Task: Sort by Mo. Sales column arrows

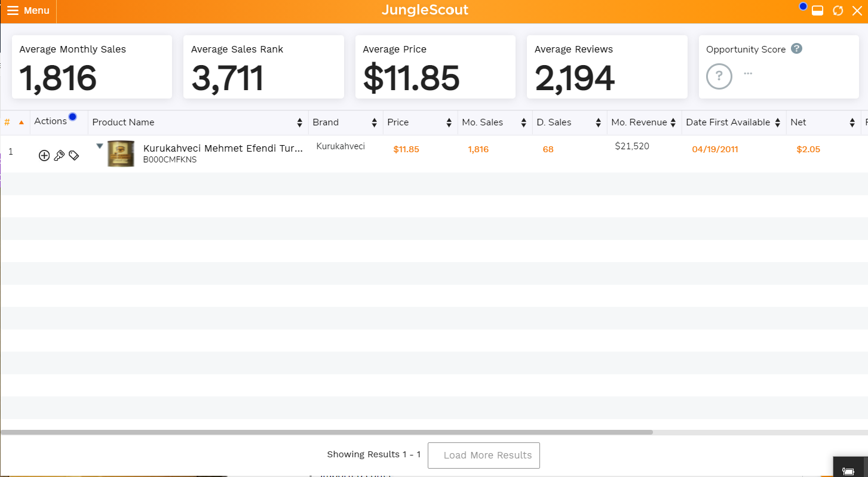Action: [x=524, y=122]
